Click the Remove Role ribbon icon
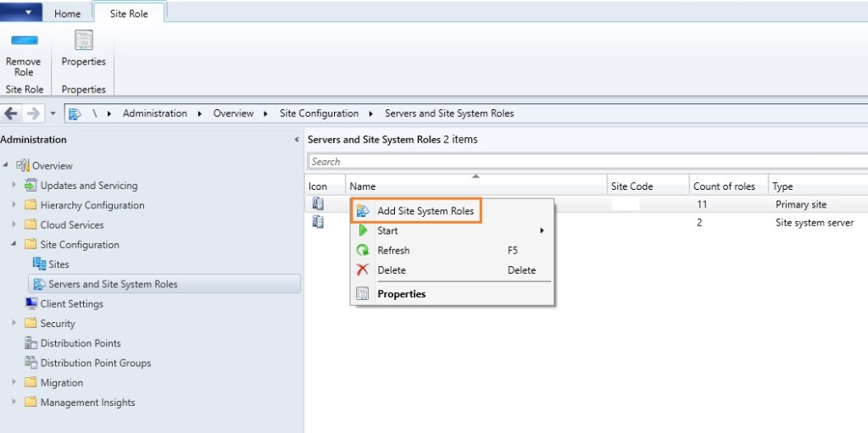Image resolution: width=868 pixels, height=433 pixels. coord(25,41)
